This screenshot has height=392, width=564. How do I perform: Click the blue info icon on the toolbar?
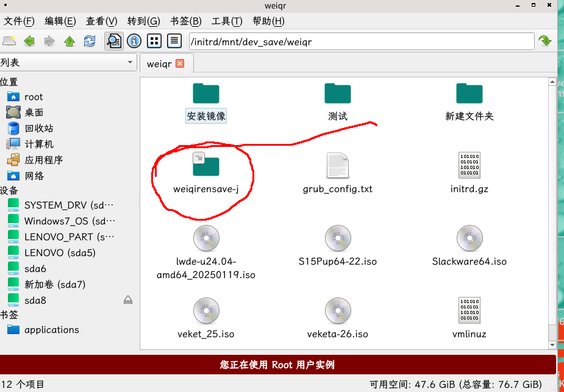pos(133,41)
